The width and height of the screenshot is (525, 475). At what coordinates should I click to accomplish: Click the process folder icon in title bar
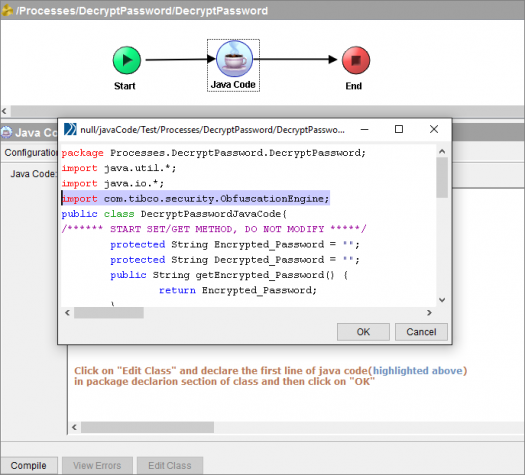(x=7, y=10)
